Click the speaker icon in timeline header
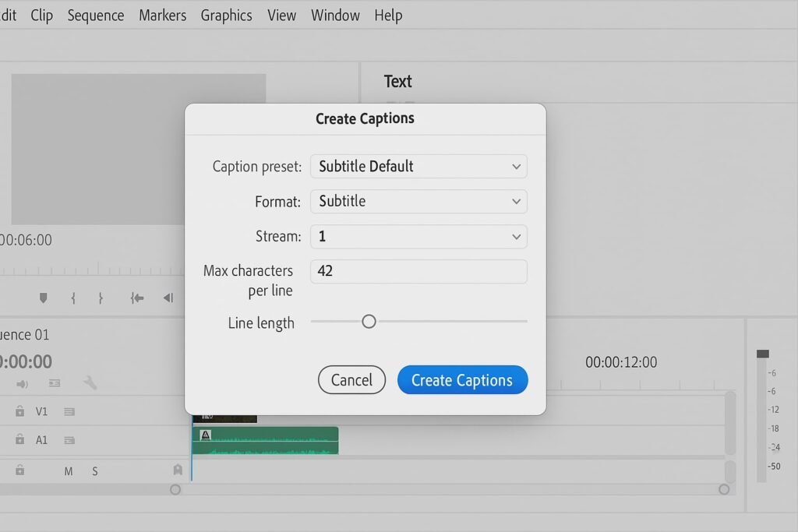 pyautogui.click(x=22, y=384)
